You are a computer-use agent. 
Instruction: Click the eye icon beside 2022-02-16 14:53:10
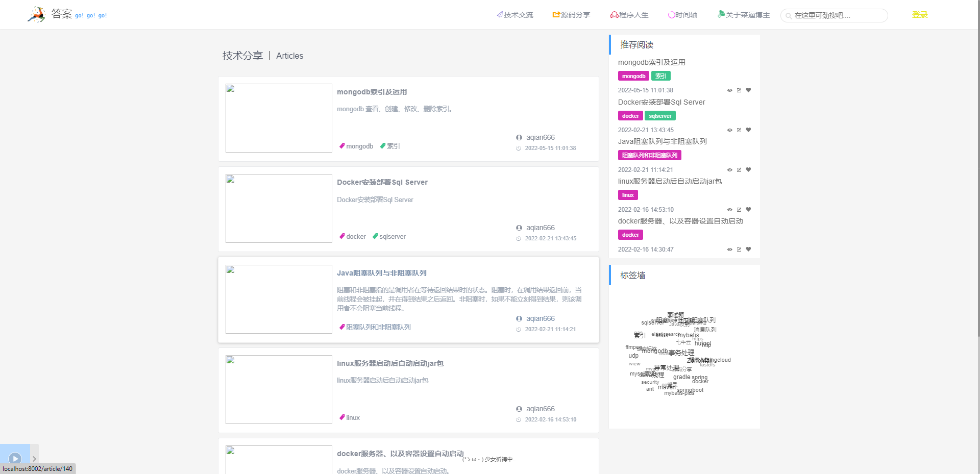click(x=730, y=210)
